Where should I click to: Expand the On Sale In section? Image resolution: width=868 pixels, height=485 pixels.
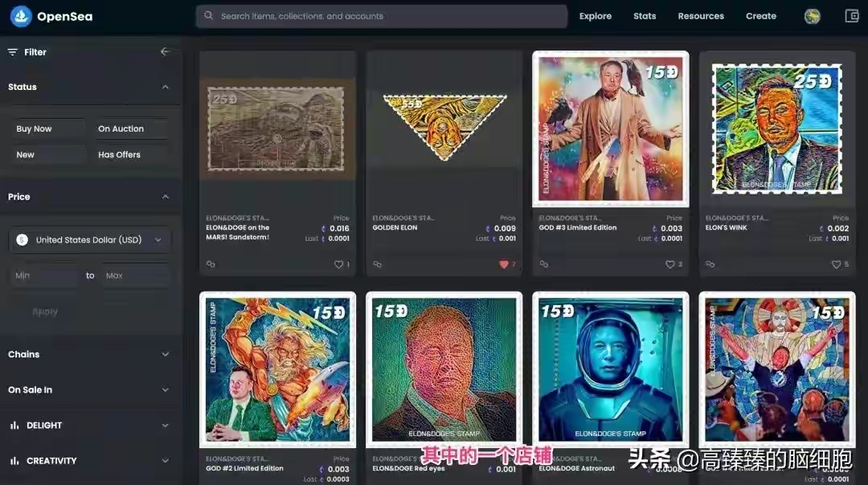click(165, 390)
